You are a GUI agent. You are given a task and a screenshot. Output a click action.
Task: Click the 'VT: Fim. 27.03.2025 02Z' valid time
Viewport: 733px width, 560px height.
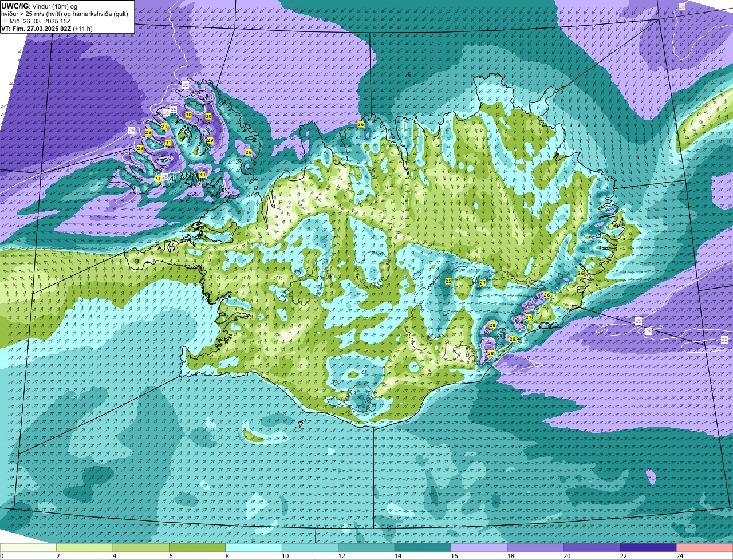tap(36, 29)
